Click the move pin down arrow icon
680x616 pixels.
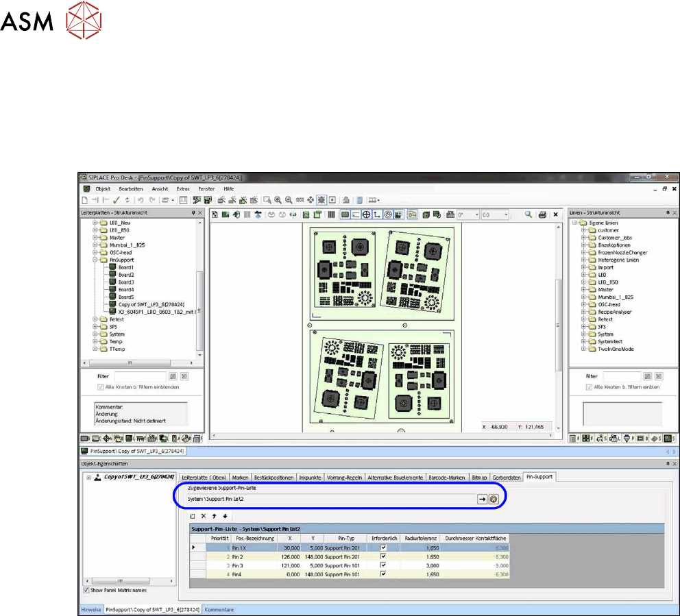pos(225,516)
